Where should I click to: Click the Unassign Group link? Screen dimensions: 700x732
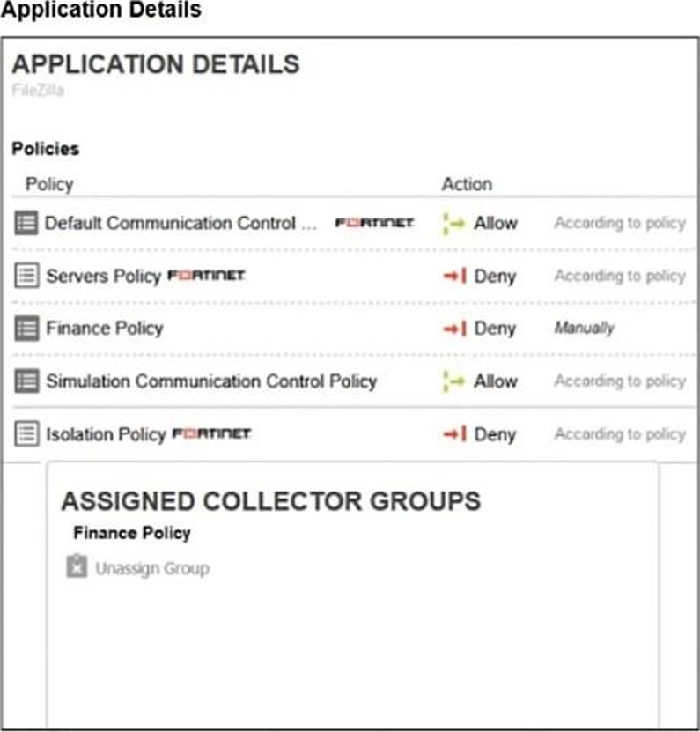[151, 568]
